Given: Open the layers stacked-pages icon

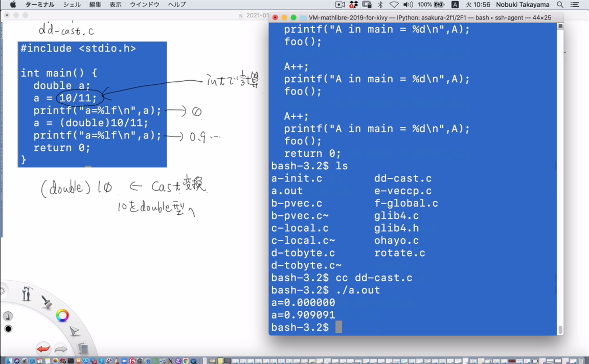Looking at the screenshot, I should (x=83, y=348).
